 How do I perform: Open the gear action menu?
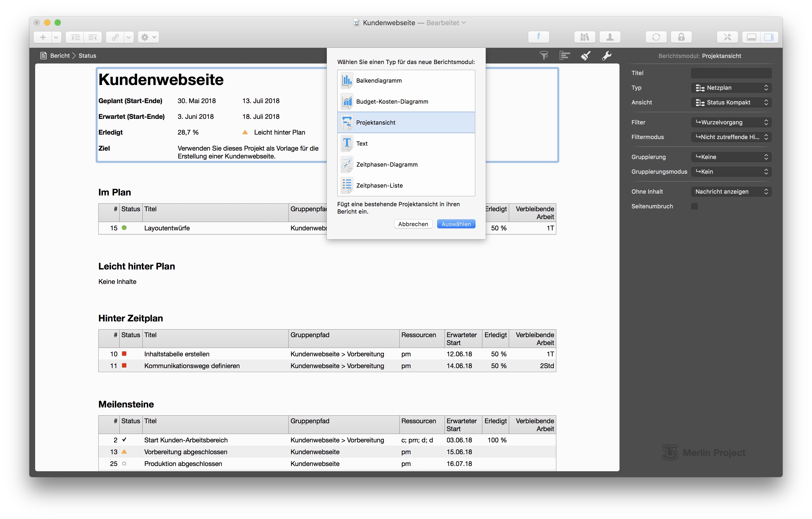point(148,37)
